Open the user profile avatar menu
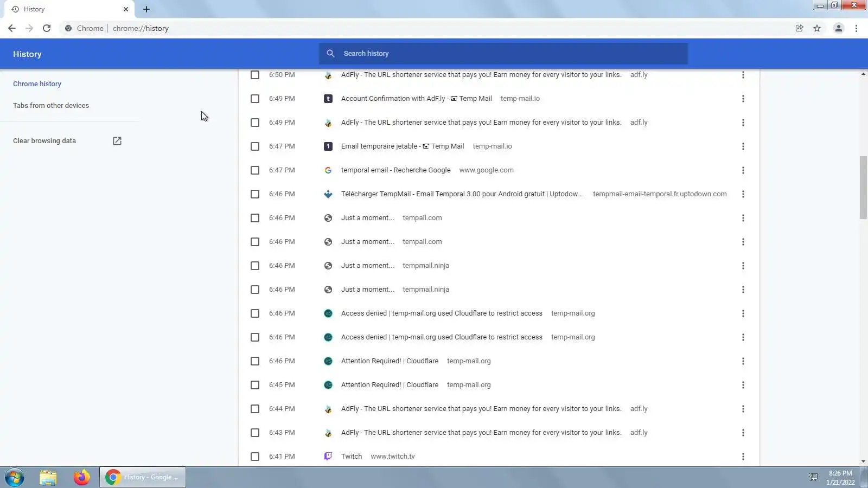This screenshot has height=488, width=868. (838, 28)
